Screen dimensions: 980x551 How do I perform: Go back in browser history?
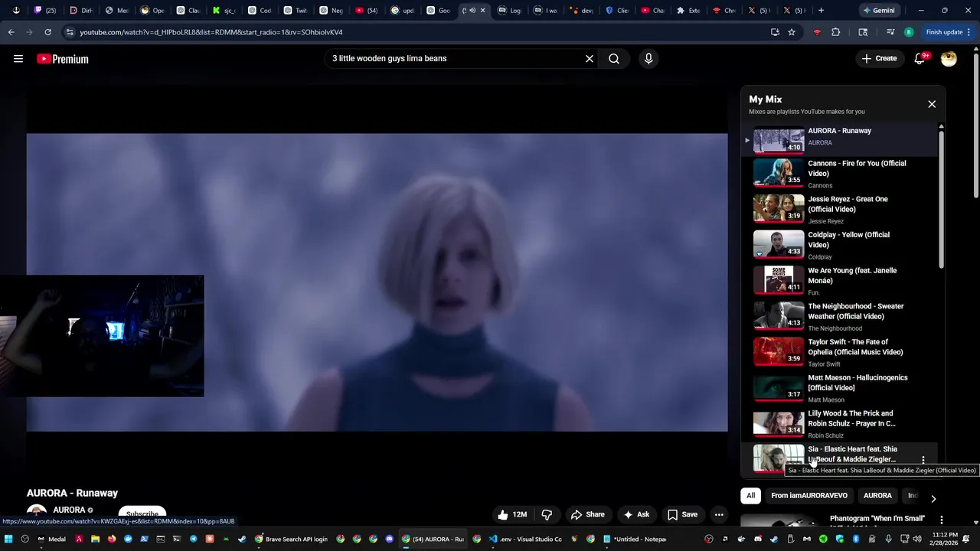[11, 32]
